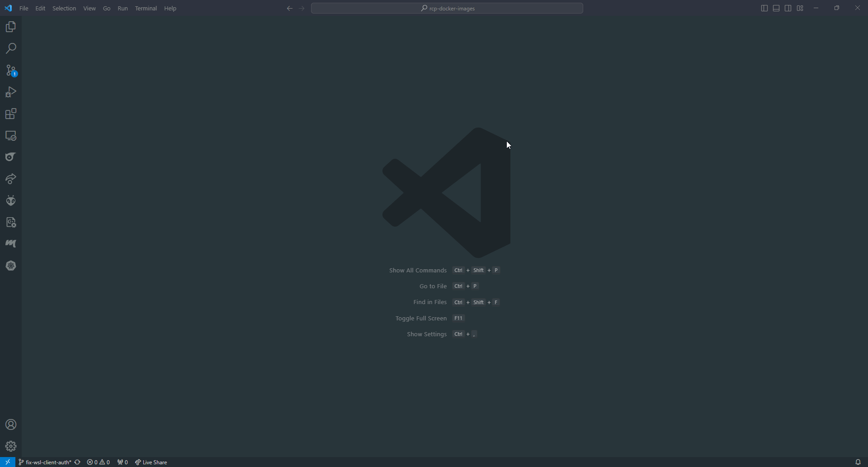Click the Show All Commands label
The image size is (868, 467).
point(418,270)
